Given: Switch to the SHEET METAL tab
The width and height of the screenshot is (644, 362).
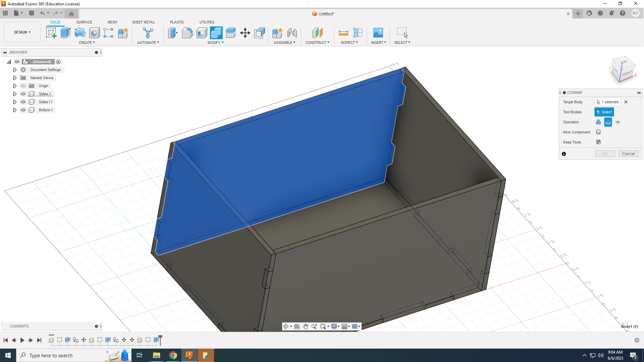Looking at the screenshot, I should pyautogui.click(x=143, y=22).
